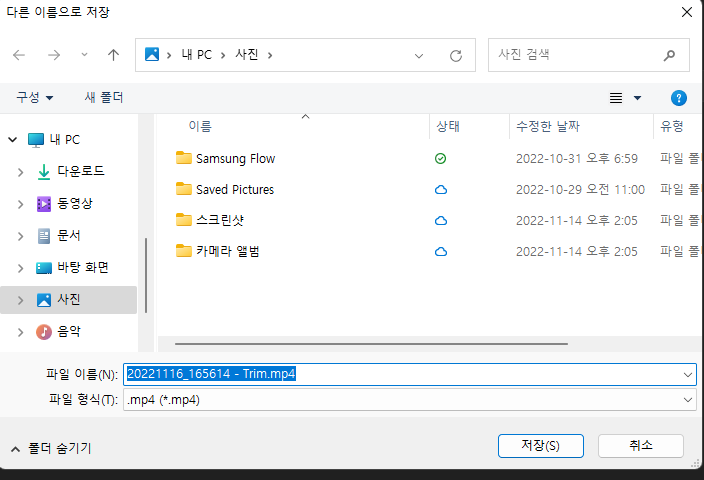Change view layout icon
Viewport: 704px width, 480px height.
[616, 97]
